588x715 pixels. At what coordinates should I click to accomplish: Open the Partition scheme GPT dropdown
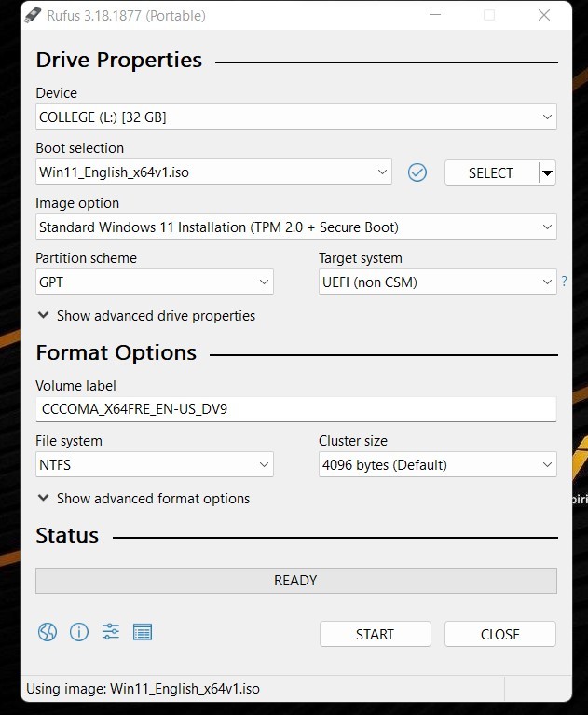tap(155, 282)
